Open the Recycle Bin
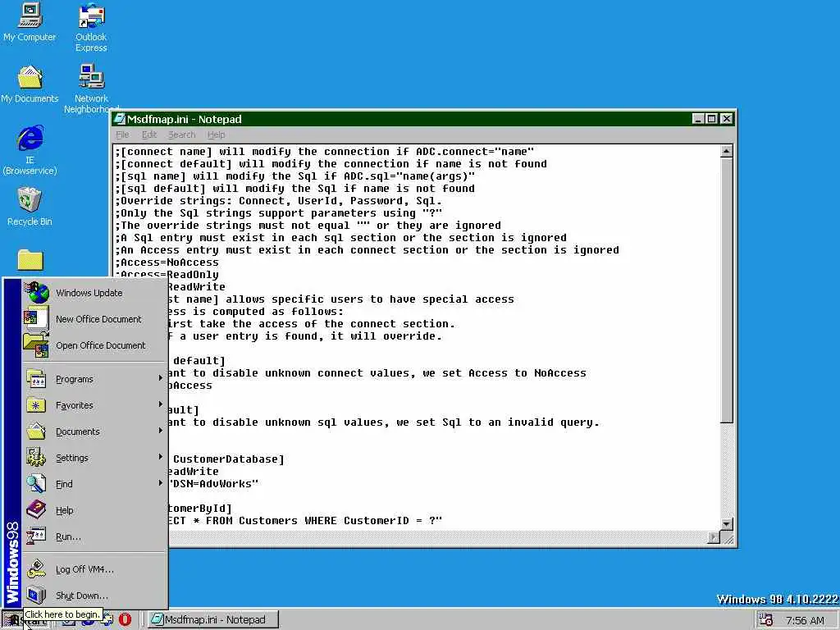This screenshot has width=840, height=630. 30,206
